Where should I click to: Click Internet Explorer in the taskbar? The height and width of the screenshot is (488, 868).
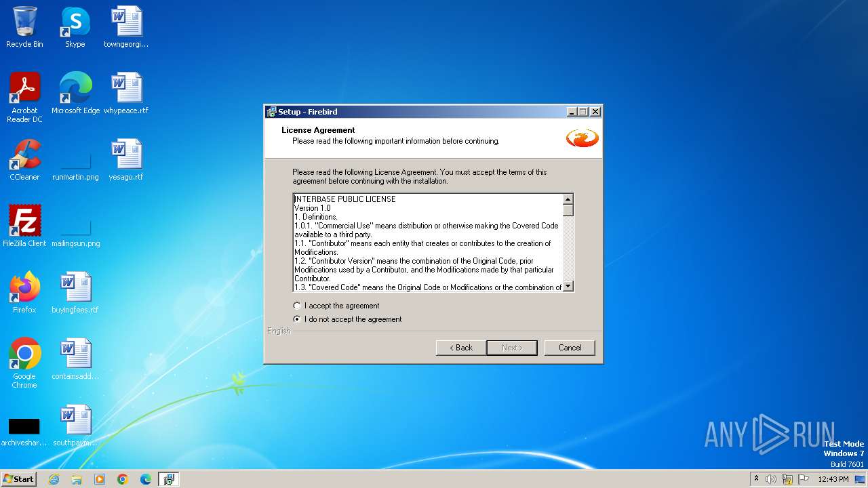(54, 479)
